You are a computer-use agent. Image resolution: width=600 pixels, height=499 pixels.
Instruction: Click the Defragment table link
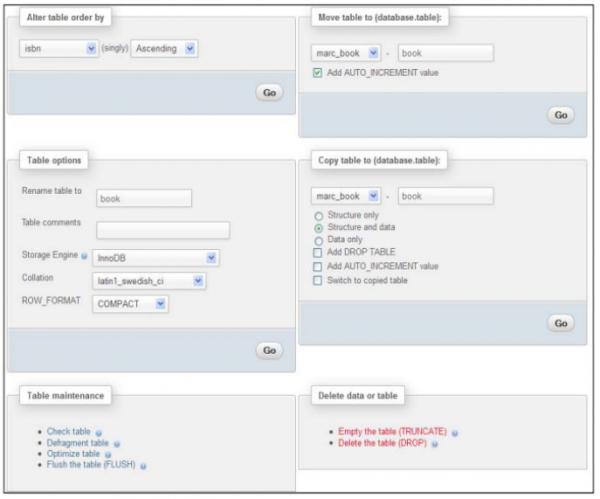(80, 442)
